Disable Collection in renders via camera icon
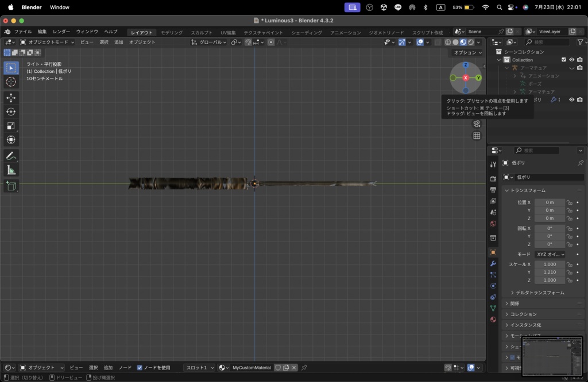 (x=580, y=60)
